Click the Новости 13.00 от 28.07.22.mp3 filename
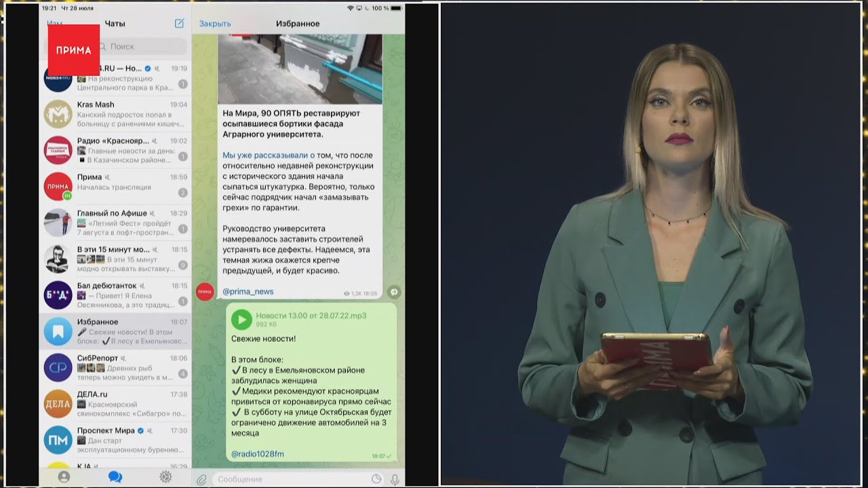 (x=311, y=316)
